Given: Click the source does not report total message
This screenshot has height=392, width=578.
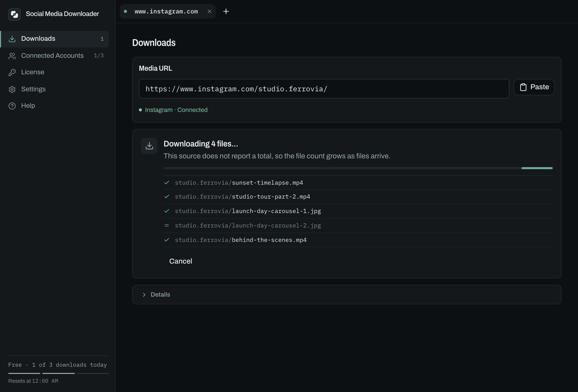Looking at the screenshot, I should [277, 156].
